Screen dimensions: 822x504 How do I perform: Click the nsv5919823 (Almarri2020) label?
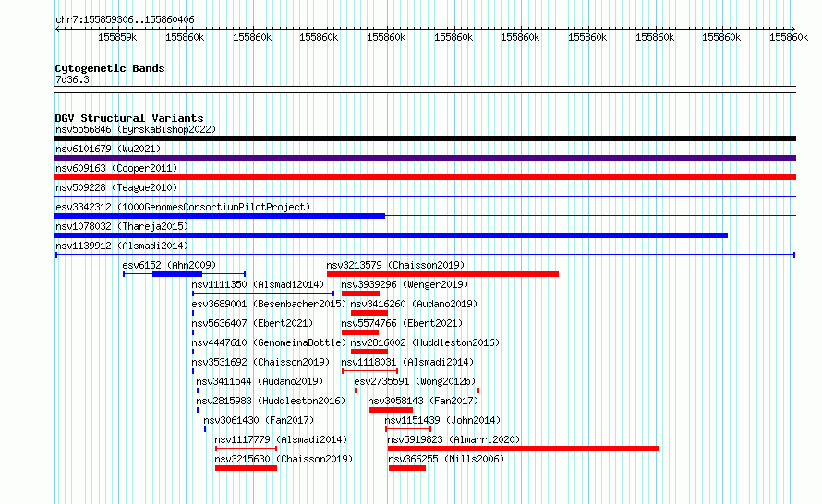[453, 439]
